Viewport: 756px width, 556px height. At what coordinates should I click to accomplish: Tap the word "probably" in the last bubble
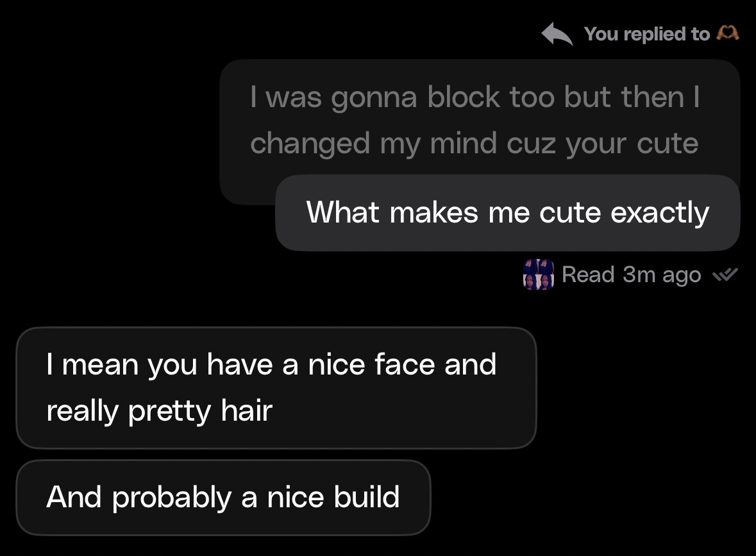point(171,498)
